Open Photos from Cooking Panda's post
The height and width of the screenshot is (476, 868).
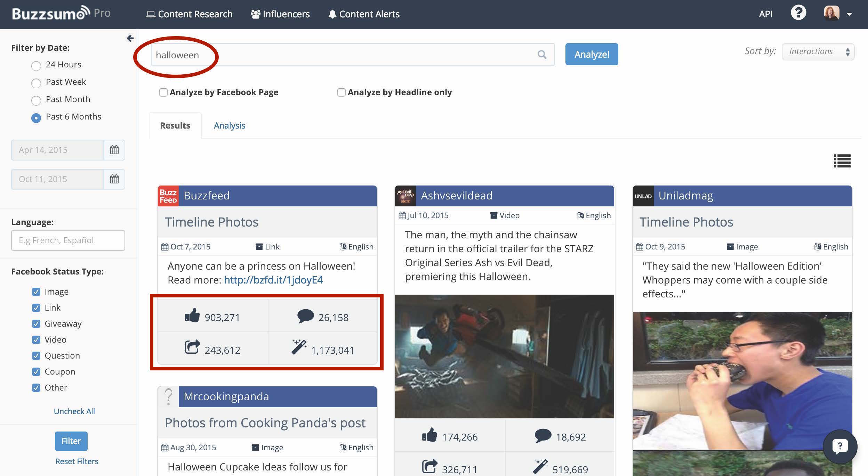[x=265, y=423]
